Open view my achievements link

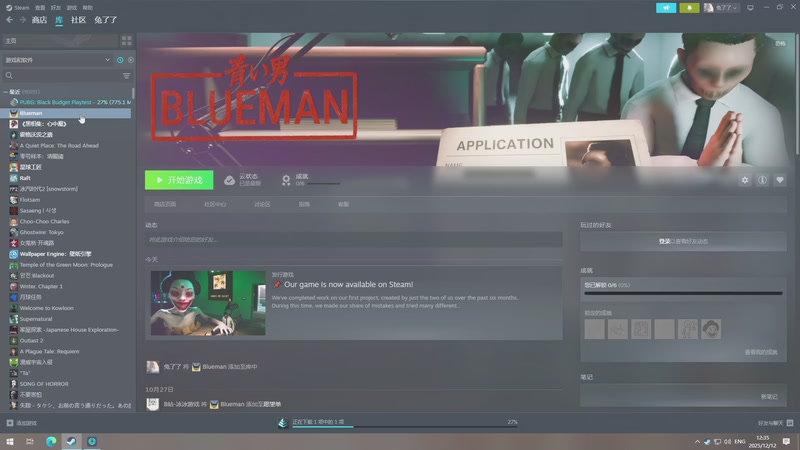tap(761, 352)
